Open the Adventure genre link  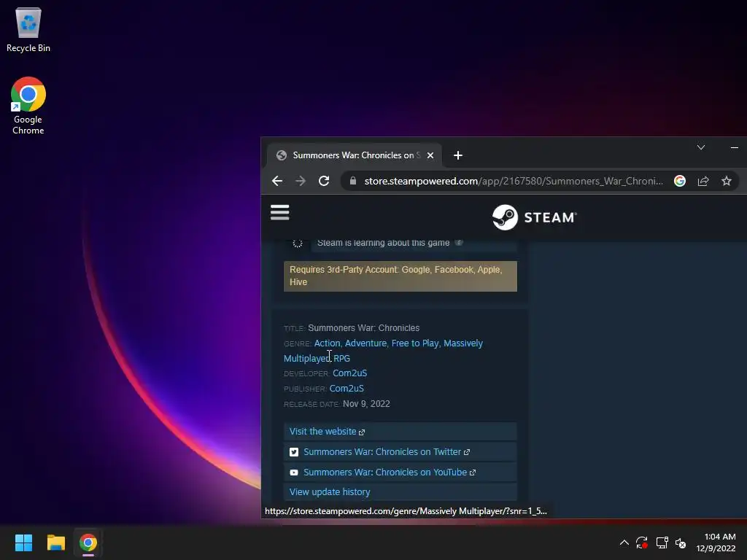tap(365, 343)
